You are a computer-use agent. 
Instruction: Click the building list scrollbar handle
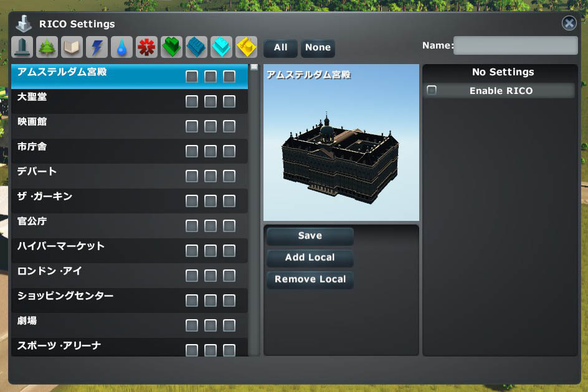point(254,67)
